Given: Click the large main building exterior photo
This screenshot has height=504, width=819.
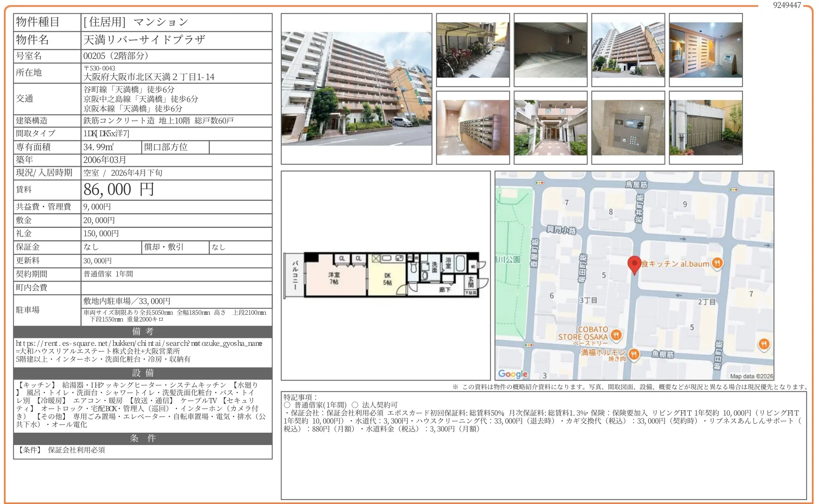Looking at the screenshot, I should coord(356,89).
